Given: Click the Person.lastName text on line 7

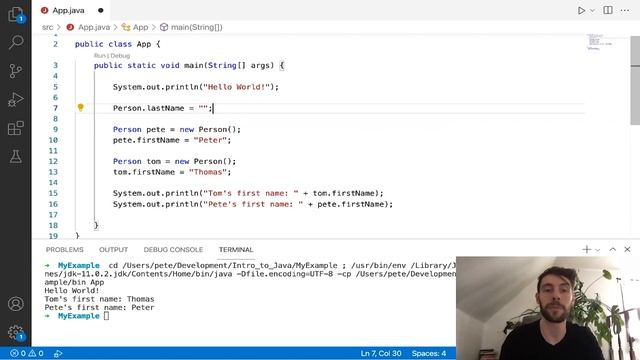Looking at the screenshot, I should (x=149, y=108).
